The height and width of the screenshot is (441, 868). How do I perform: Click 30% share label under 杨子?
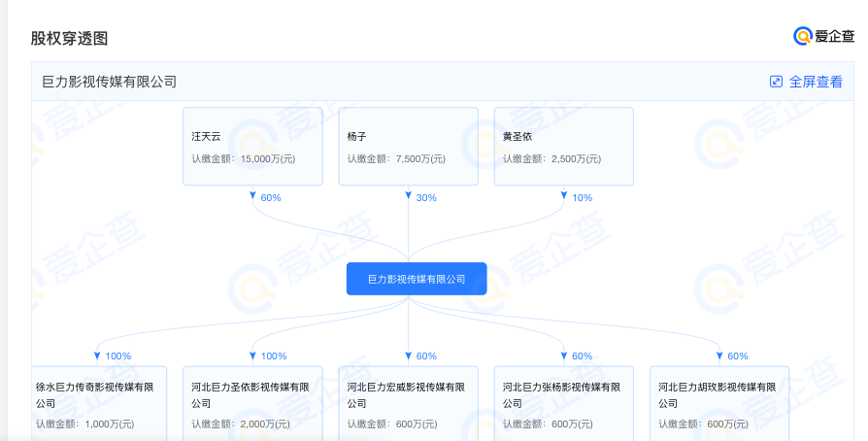coord(426,198)
